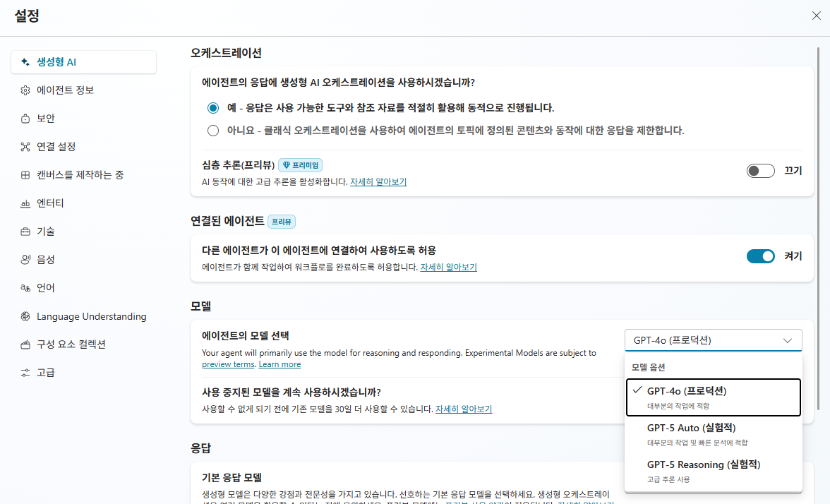Image resolution: width=830 pixels, height=504 pixels.
Task: Open 자세히 알아보기 link about deprecated models
Action: 464,409
